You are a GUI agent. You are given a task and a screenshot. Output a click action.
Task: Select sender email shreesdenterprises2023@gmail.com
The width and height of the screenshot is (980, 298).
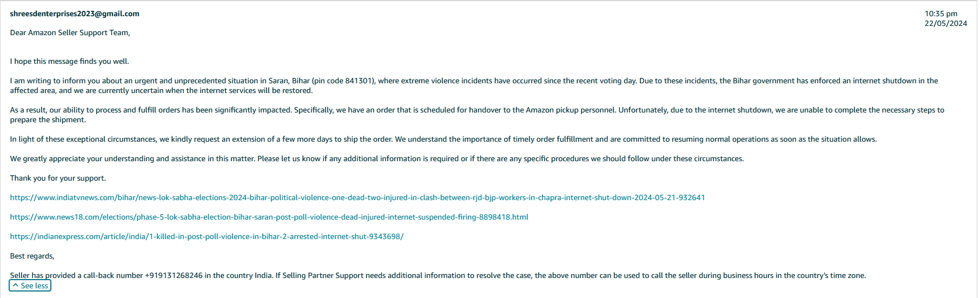coord(75,14)
